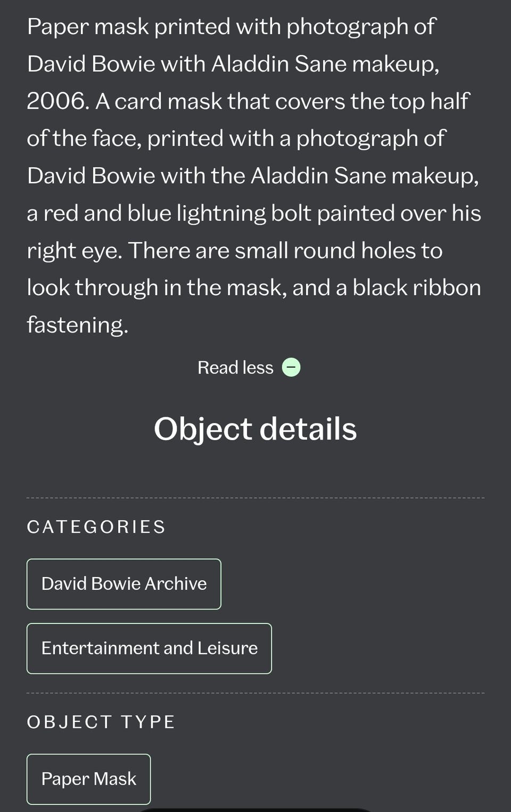Click the dashed divider above CATEGORIES
Image resolution: width=511 pixels, height=812 pixels.
click(256, 498)
